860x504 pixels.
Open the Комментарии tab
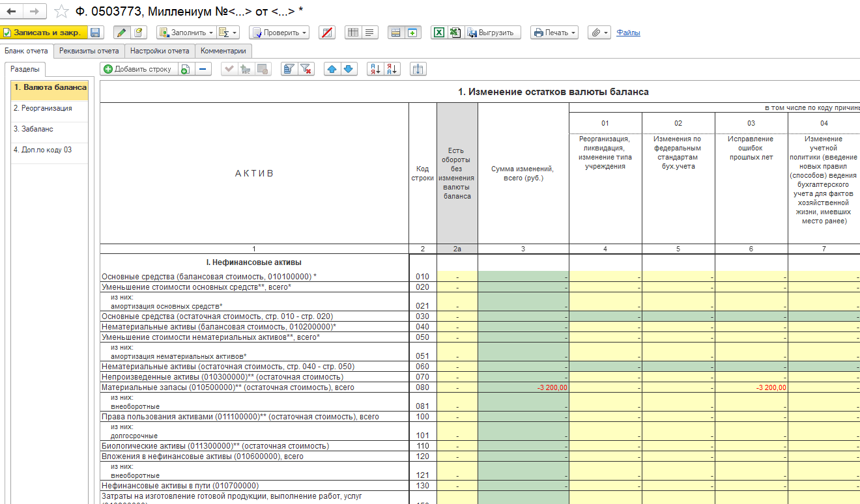coord(223,51)
